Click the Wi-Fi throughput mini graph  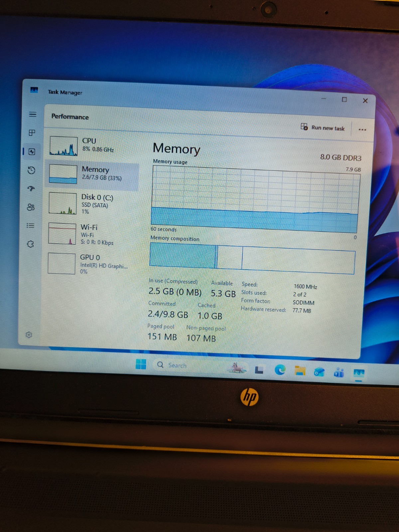[62, 233]
